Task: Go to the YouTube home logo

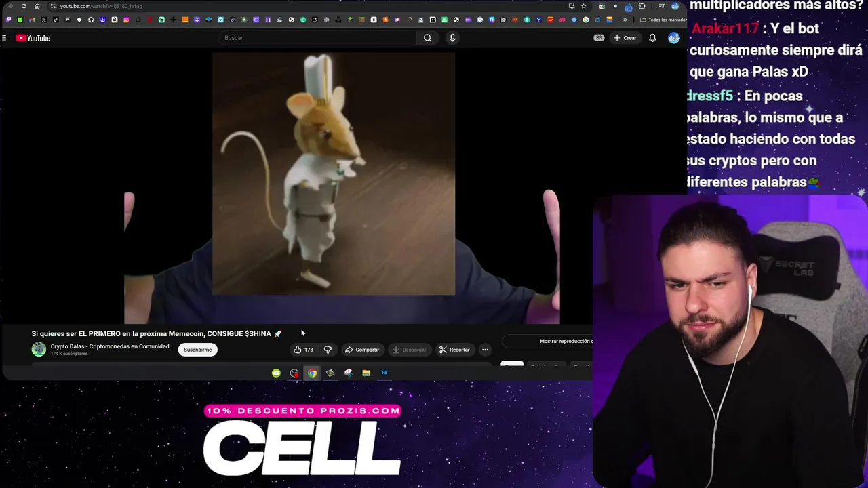Action: [x=33, y=38]
